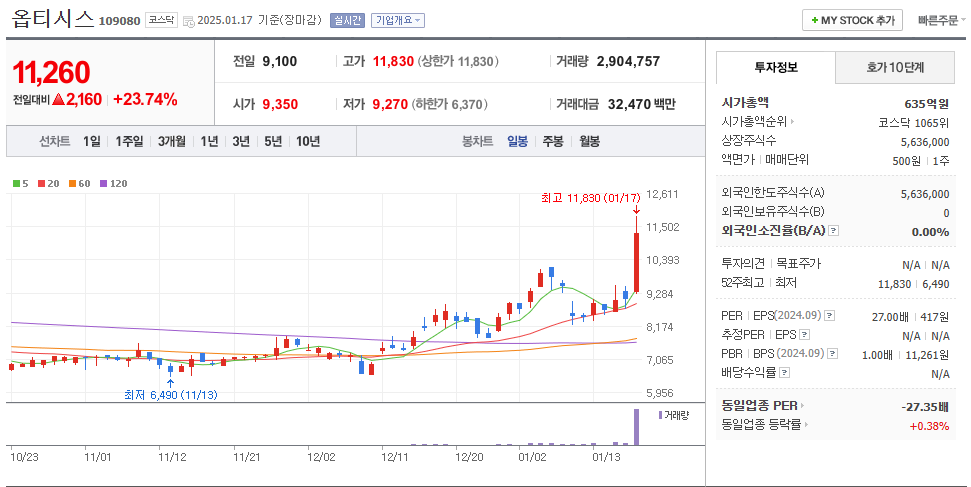971x487 pixels.
Task: Select the 3년 line chart period
Action: [x=241, y=141]
